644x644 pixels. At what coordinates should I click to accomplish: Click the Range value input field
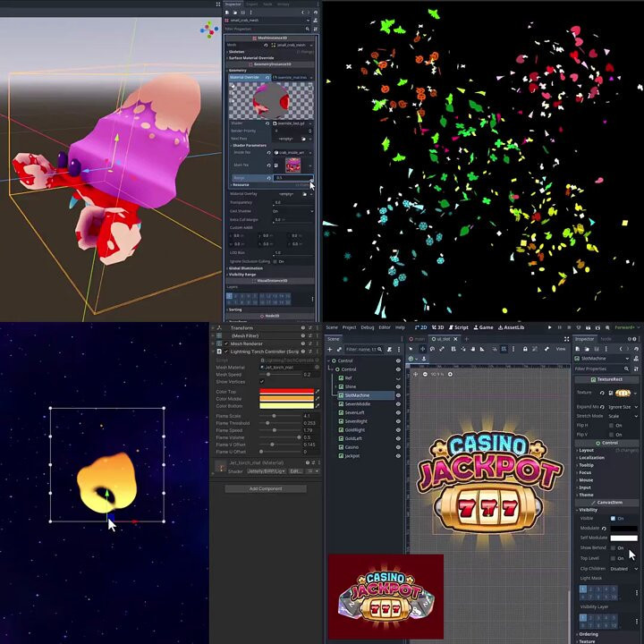292,178
